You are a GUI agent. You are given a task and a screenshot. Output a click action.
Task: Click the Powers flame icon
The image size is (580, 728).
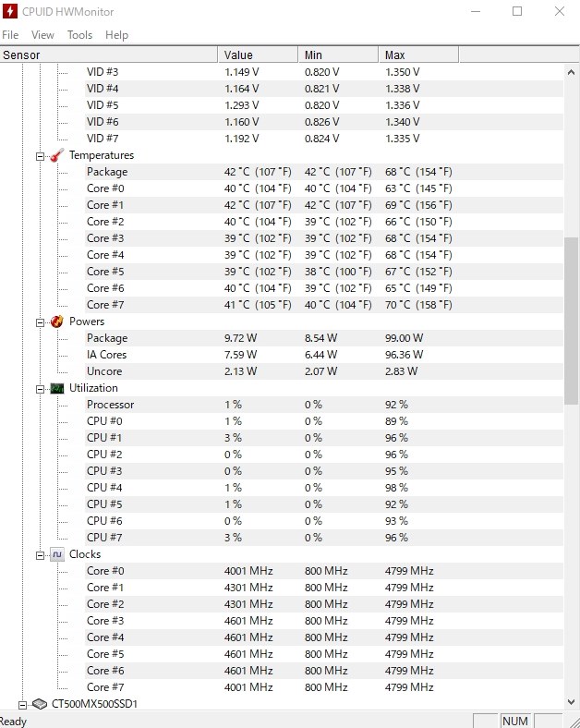(56, 322)
